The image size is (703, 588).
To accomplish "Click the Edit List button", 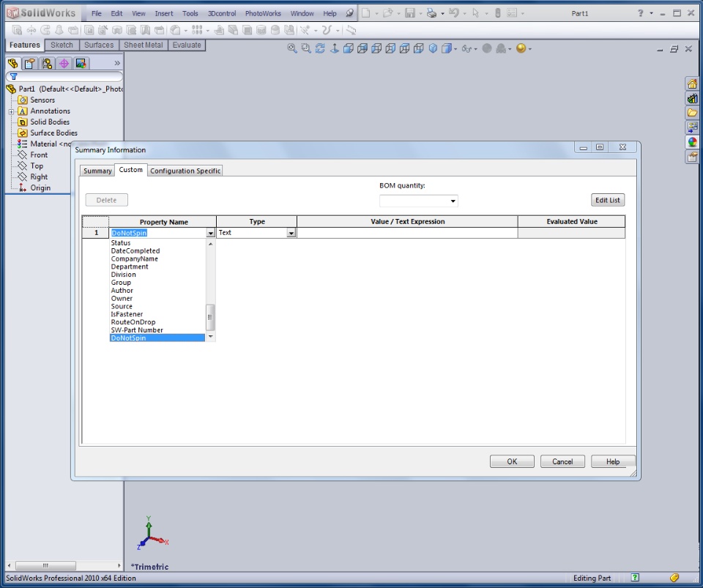I will pyautogui.click(x=608, y=201).
